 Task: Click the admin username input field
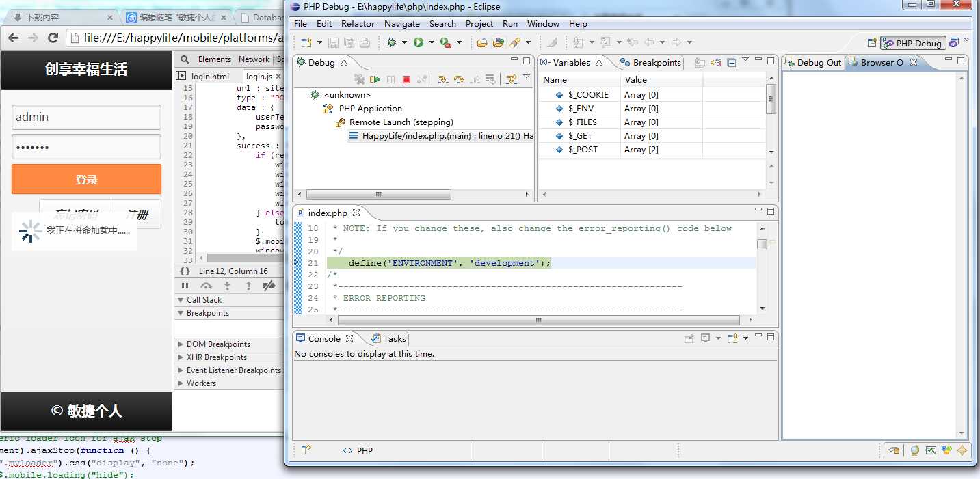click(86, 117)
